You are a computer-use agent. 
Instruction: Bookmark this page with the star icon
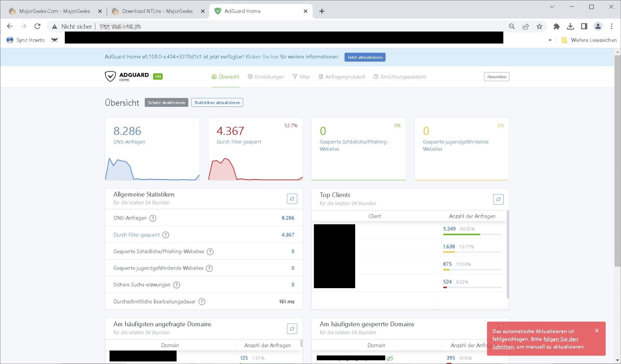539,26
